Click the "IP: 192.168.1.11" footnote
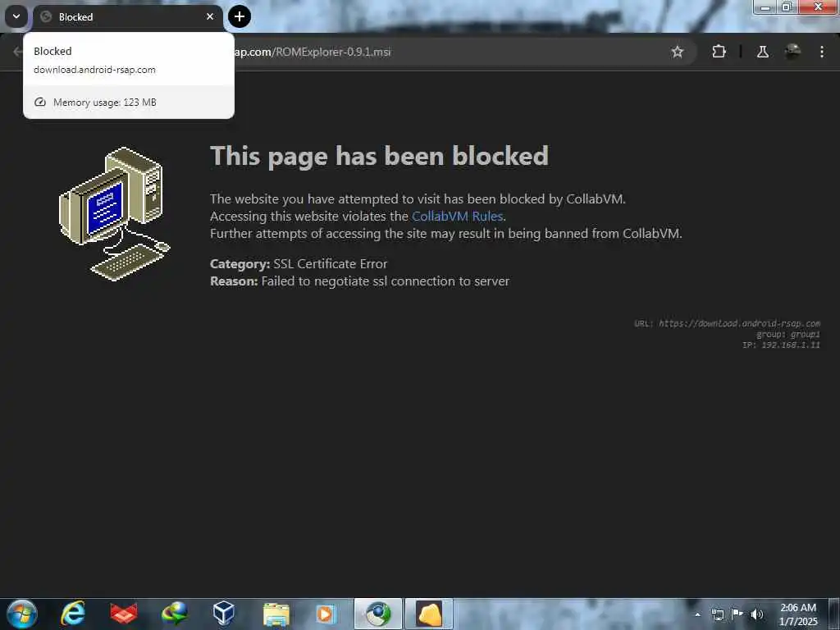The image size is (840, 630). tap(781, 345)
